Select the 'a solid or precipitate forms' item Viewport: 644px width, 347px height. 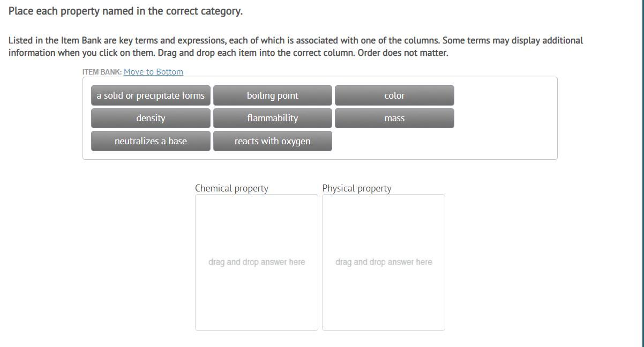tap(151, 95)
